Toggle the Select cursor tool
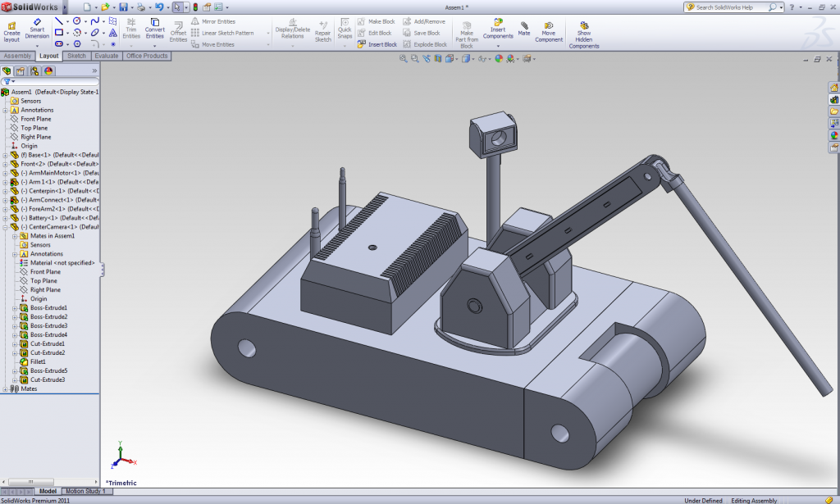 tap(177, 7)
